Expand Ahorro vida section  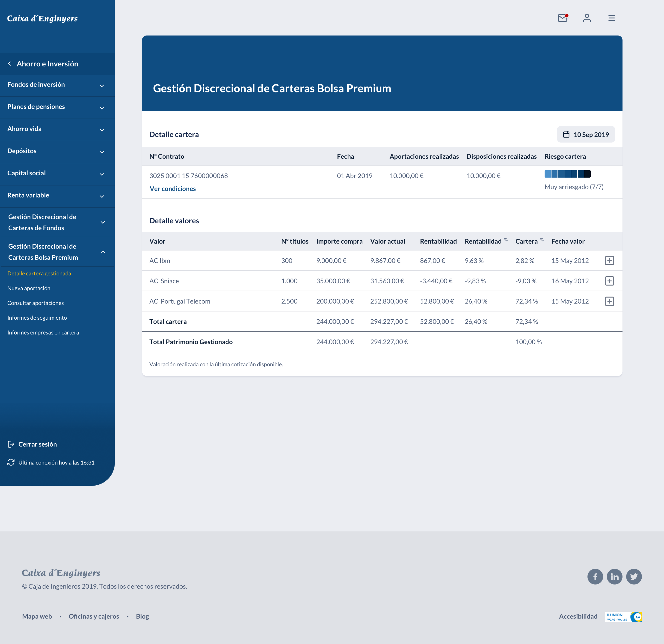57,130
